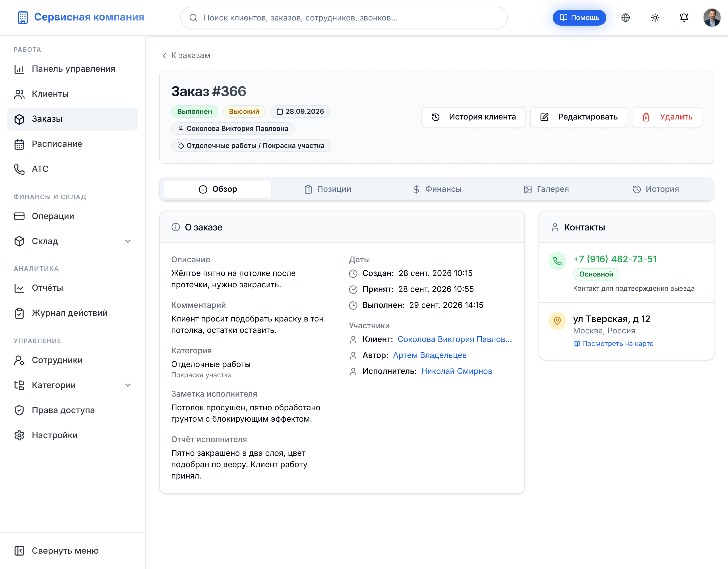Click the client chip Соколова Виктория Павловна
Image resolution: width=728 pixels, height=569 pixels.
click(x=233, y=128)
